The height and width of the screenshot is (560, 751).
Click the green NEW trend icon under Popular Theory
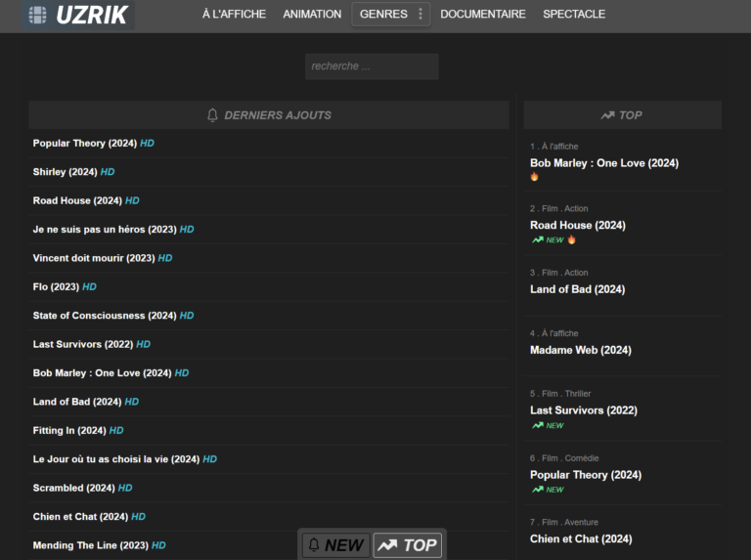pos(538,490)
